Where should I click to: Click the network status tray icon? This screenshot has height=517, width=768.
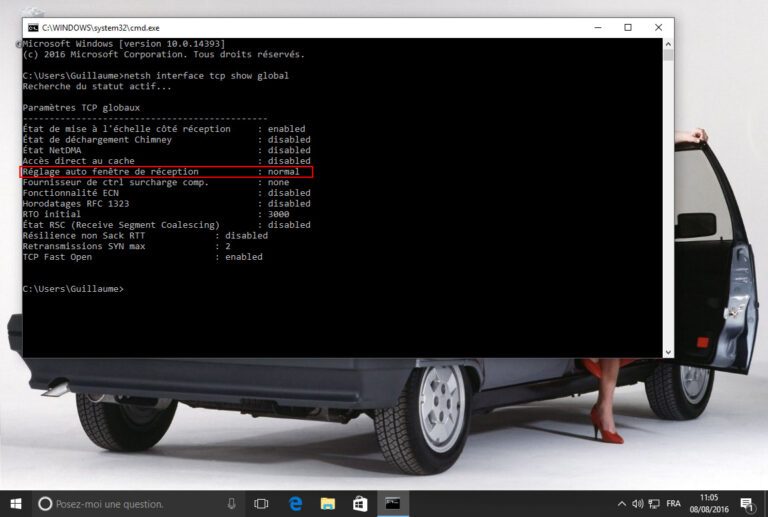pos(653,504)
